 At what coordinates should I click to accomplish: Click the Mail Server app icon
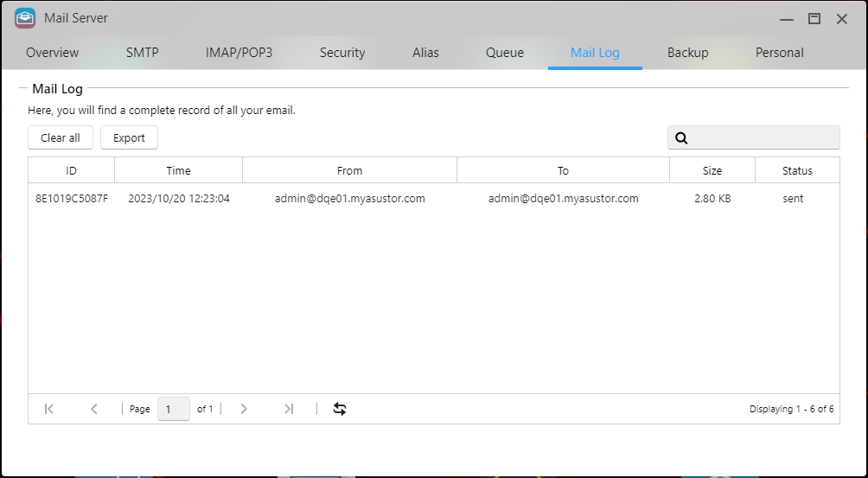(x=25, y=18)
